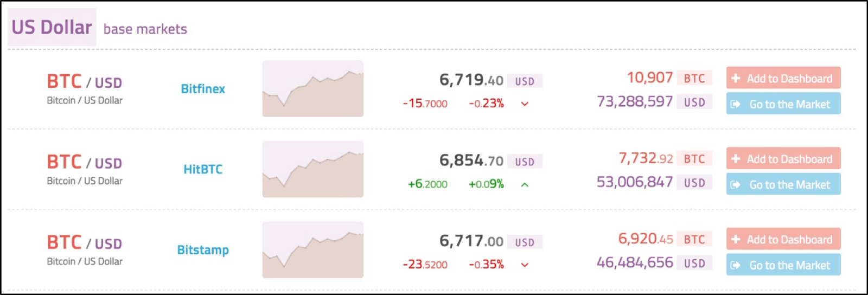Click the red down chevron in the Bitfinex row

(525, 104)
